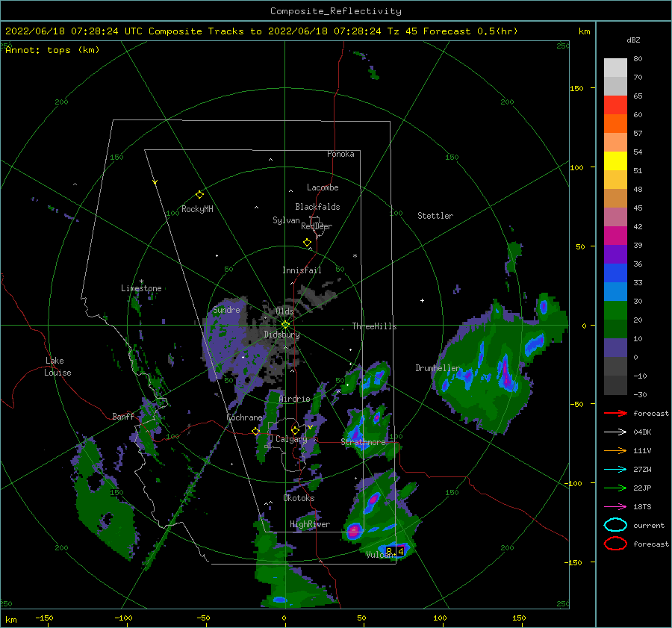
Task: Click the RockyMH label
Action: 197,209
